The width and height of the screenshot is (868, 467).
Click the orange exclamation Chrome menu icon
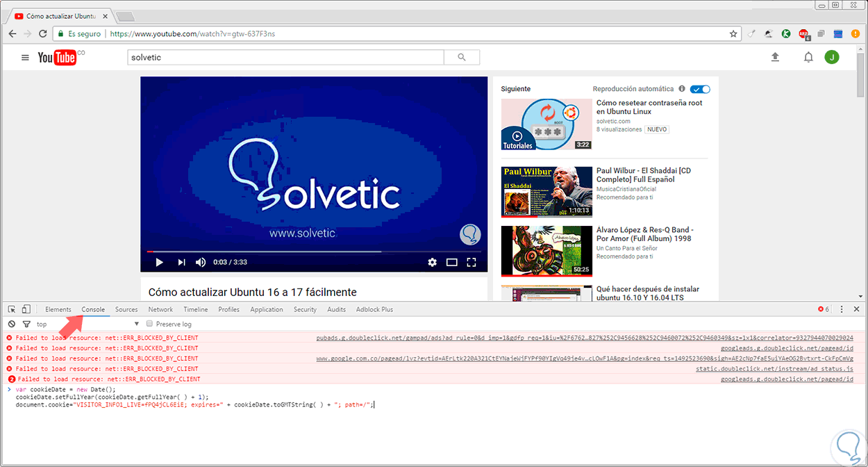[x=856, y=33]
